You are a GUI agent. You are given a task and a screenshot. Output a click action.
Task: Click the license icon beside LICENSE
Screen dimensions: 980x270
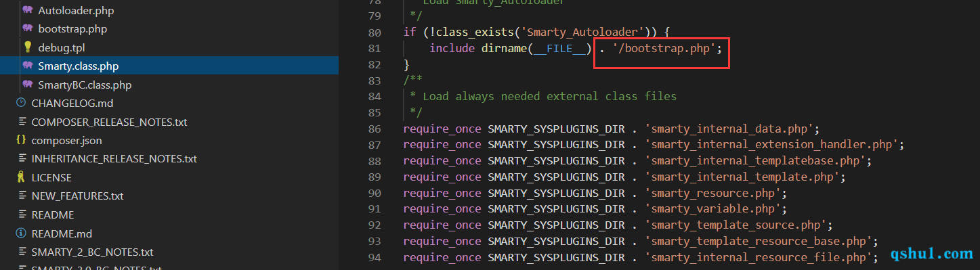[x=20, y=177]
